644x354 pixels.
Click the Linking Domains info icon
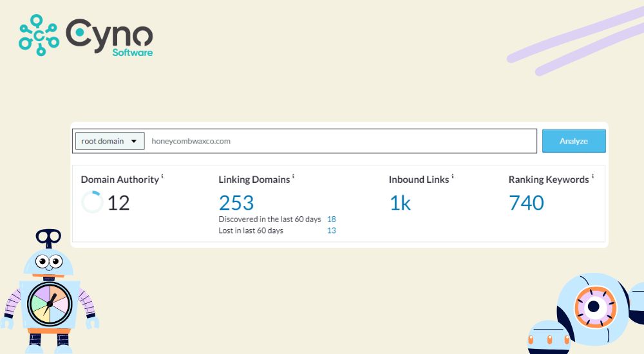point(294,176)
